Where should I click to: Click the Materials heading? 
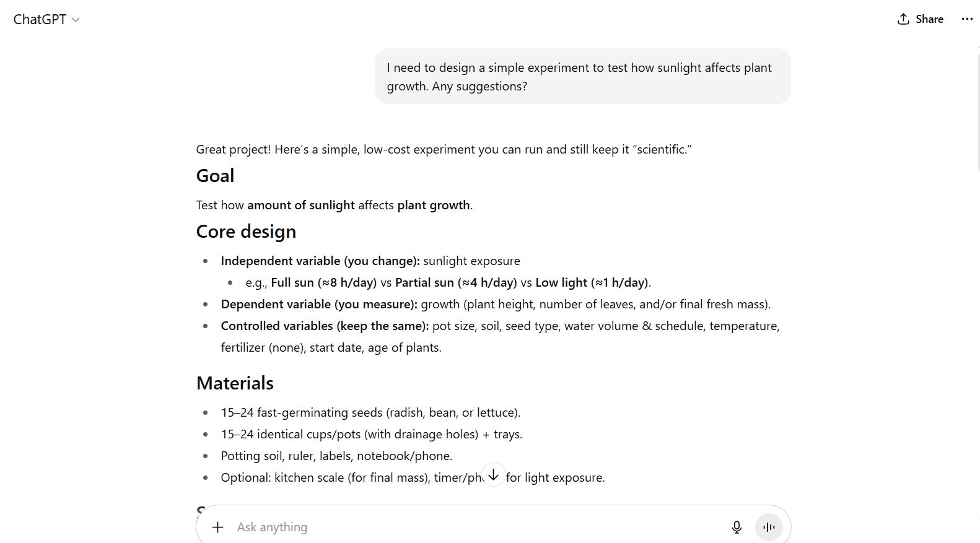click(235, 383)
